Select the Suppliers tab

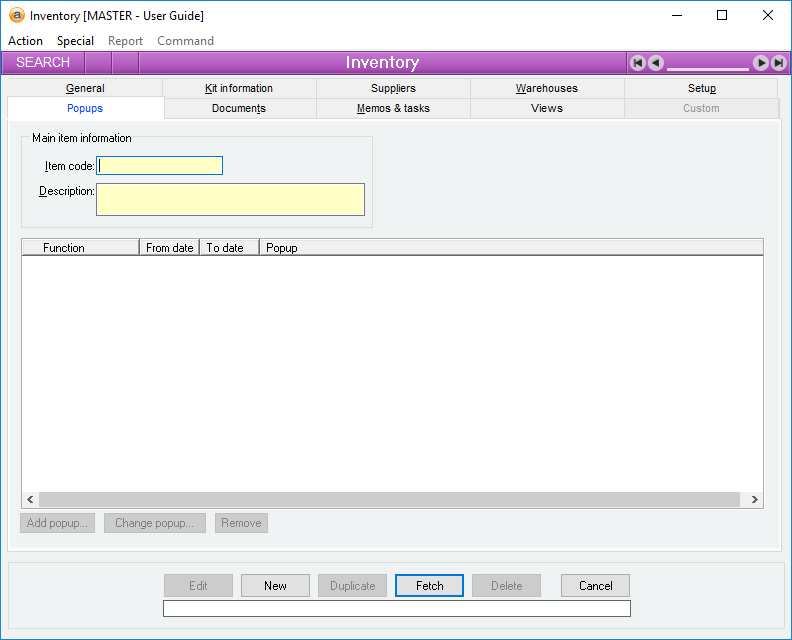393,88
